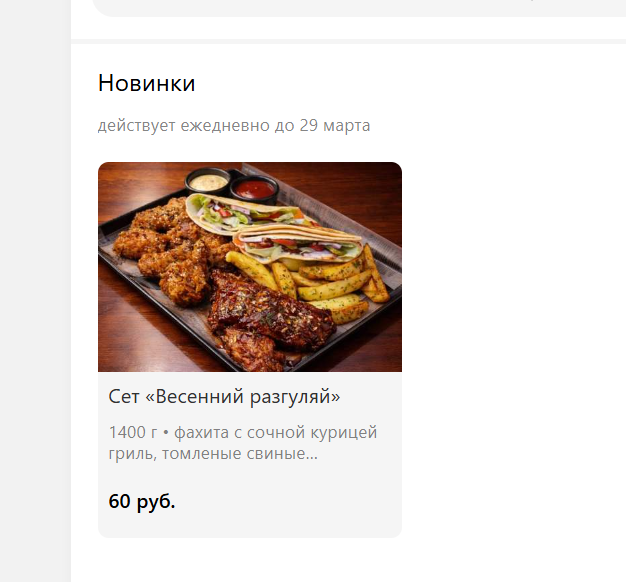Screen dimensions: 626x582
Task: Expand the truncated text ellipsis after «свиные»
Action: 311,454
